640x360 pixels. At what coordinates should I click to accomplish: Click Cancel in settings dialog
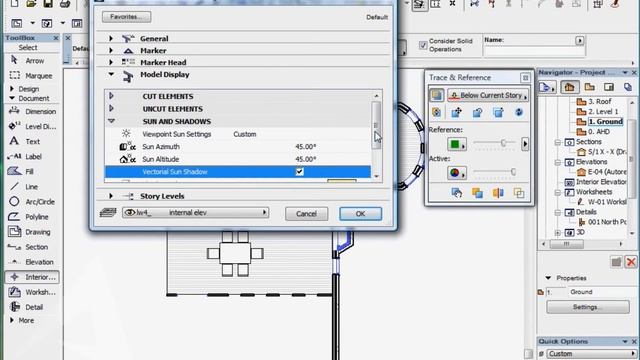(307, 214)
